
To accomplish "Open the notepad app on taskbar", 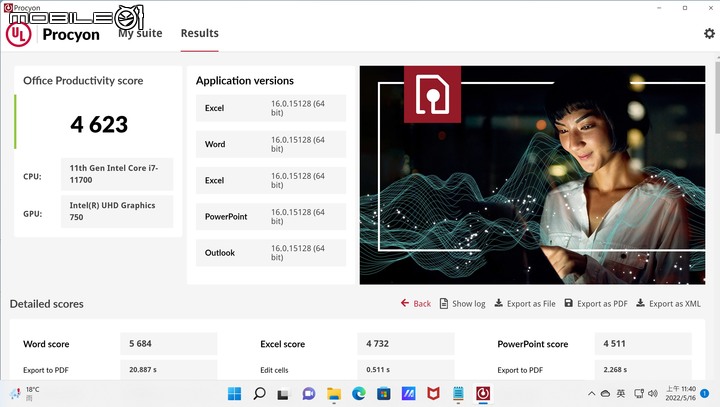I will pos(458,394).
